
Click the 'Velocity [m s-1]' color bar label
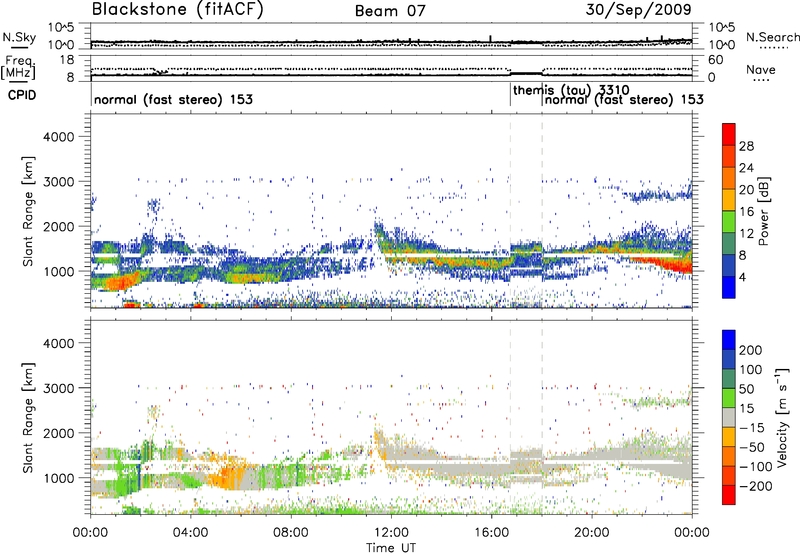click(x=782, y=417)
